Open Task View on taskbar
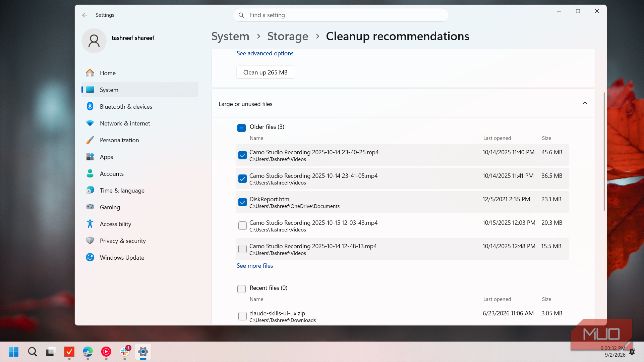The image size is (644, 362). pyautogui.click(x=50, y=352)
